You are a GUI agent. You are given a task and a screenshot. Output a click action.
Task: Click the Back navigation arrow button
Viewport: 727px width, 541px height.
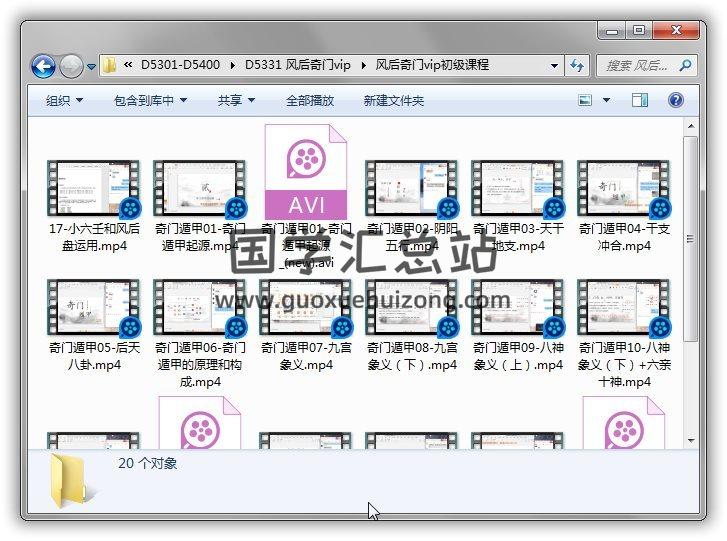[x=43, y=66]
